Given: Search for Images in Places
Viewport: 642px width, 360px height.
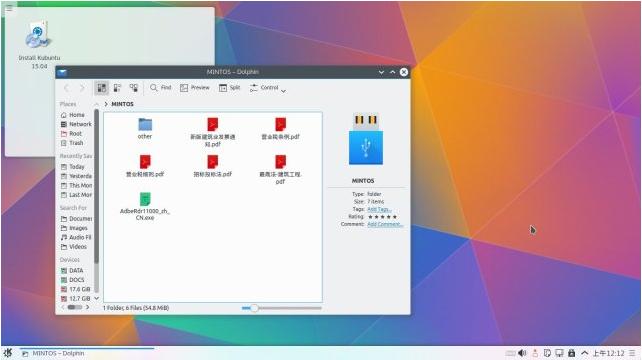Looking at the screenshot, I should [74, 228].
